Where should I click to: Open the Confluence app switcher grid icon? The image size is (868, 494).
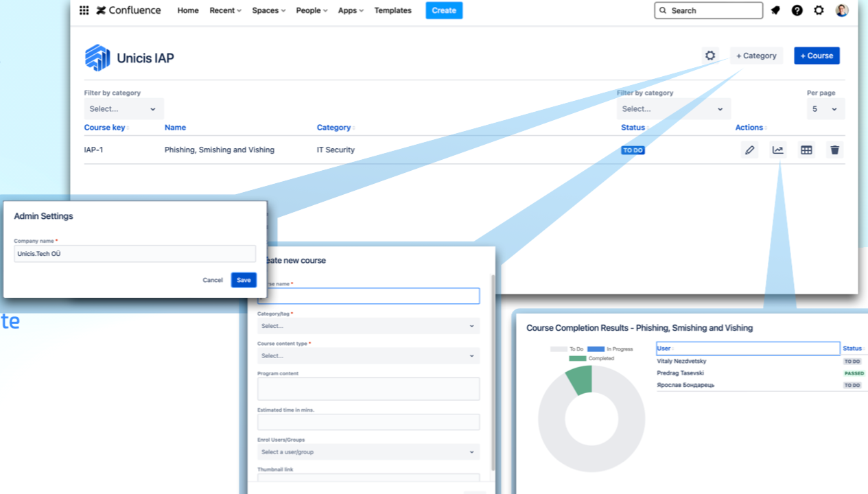click(83, 10)
